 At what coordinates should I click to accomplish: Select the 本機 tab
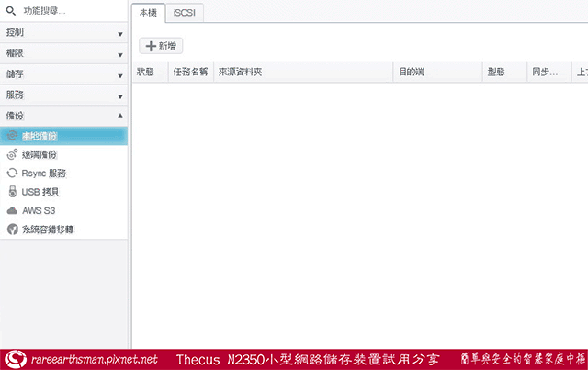(149, 12)
